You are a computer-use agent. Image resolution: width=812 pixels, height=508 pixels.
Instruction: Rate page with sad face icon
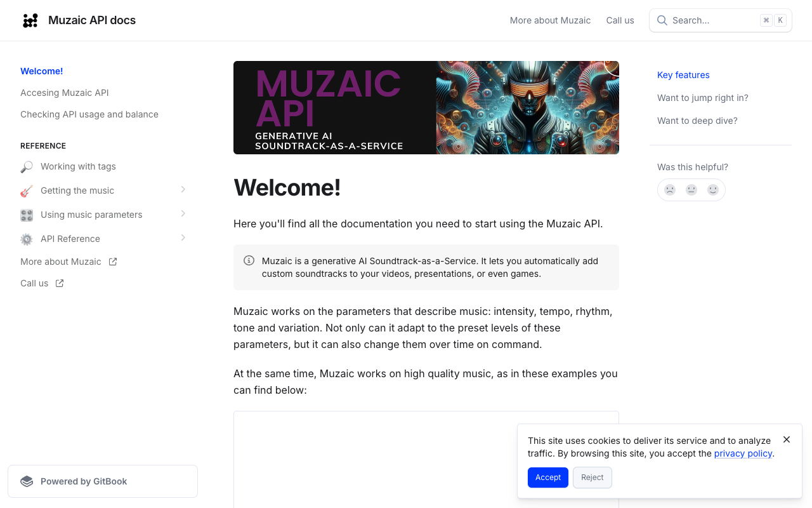point(670,189)
